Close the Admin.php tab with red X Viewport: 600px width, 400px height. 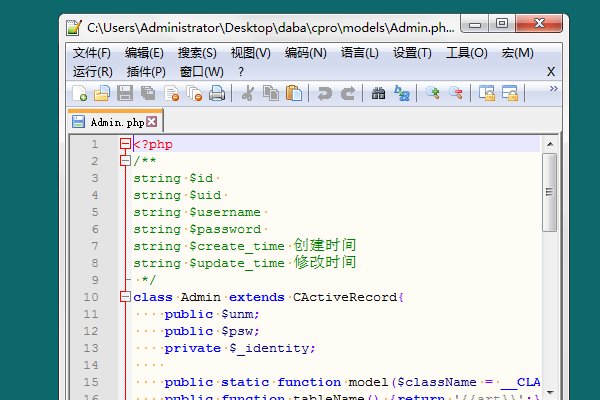(x=152, y=122)
